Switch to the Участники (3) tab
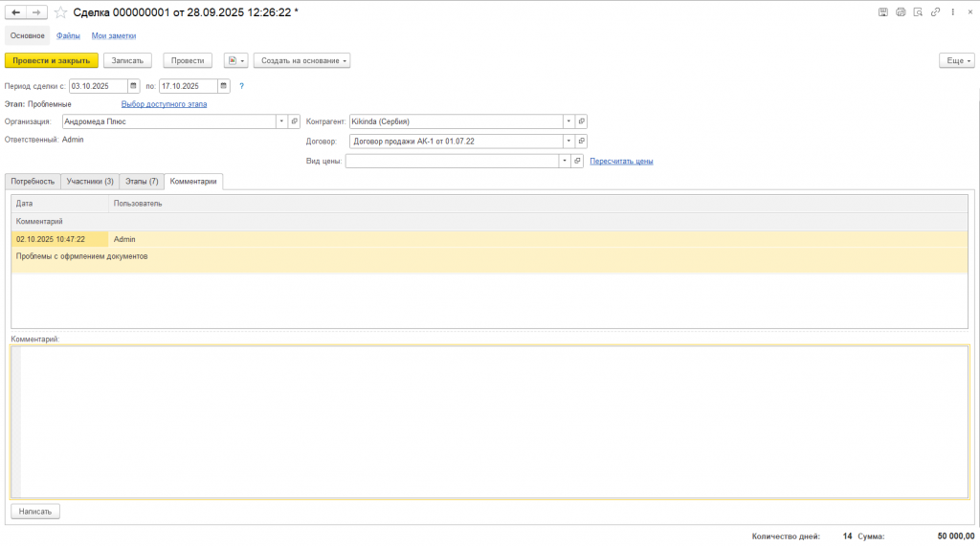Screen dimensions: 980x546 pyautogui.click(x=90, y=181)
